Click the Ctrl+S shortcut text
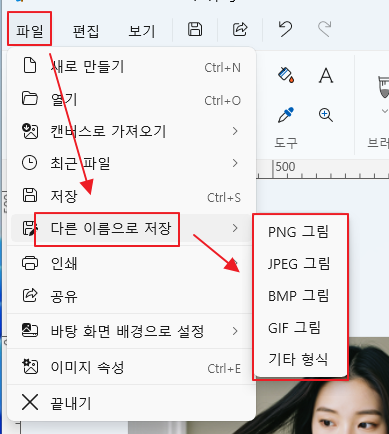The height and width of the screenshot is (434, 389). [x=224, y=198]
